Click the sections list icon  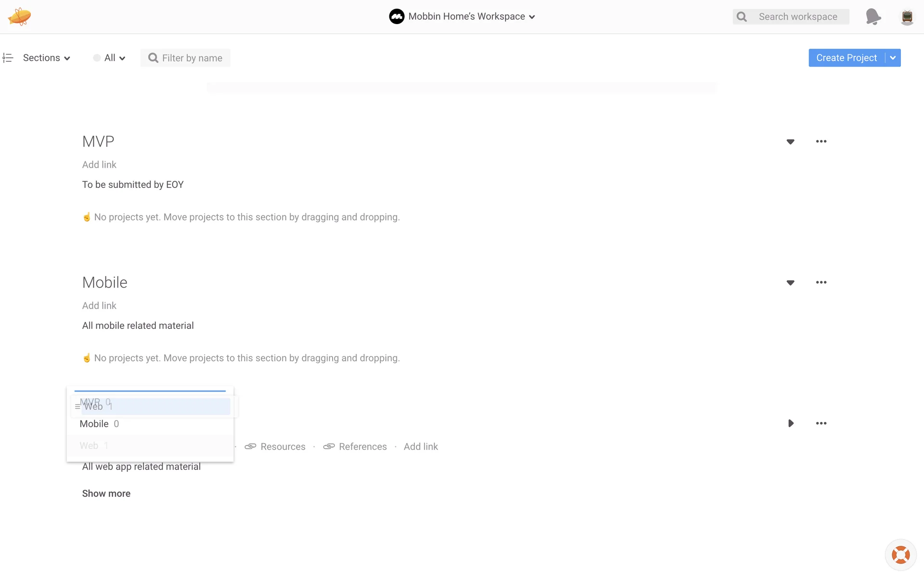8,58
